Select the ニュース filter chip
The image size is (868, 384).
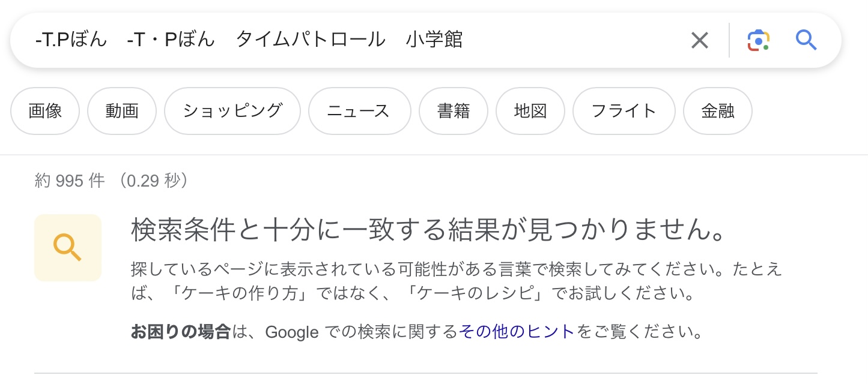pyautogui.click(x=359, y=111)
